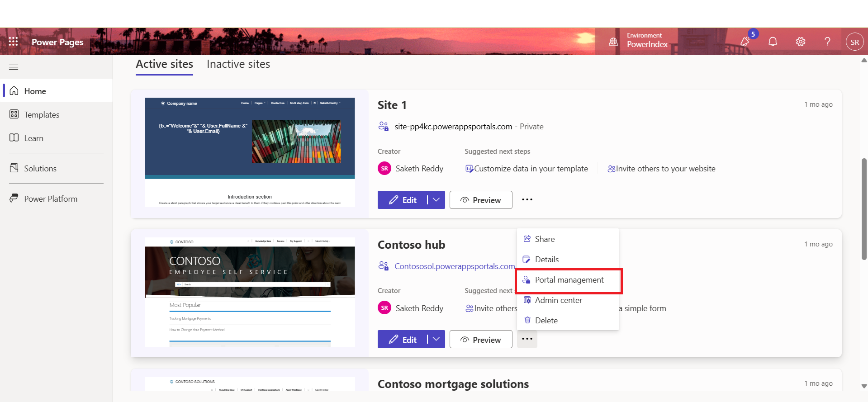Collapse the left navigation hamburger menu

(14, 67)
